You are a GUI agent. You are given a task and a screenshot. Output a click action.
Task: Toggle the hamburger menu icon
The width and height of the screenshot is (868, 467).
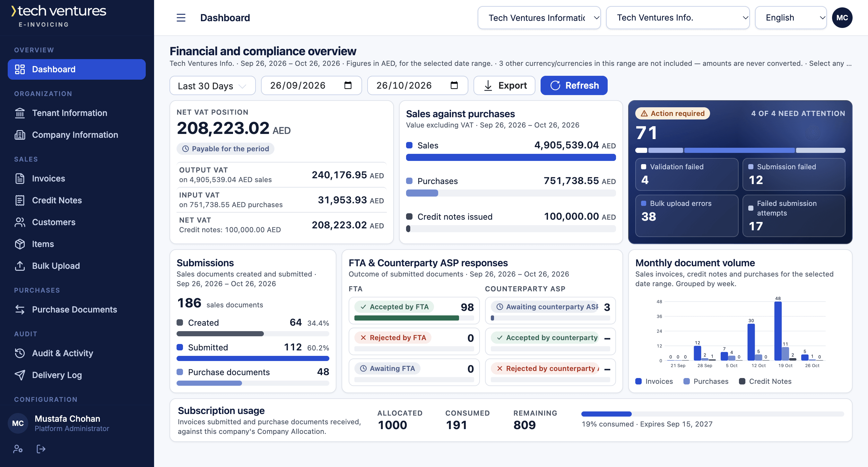pos(181,18)
